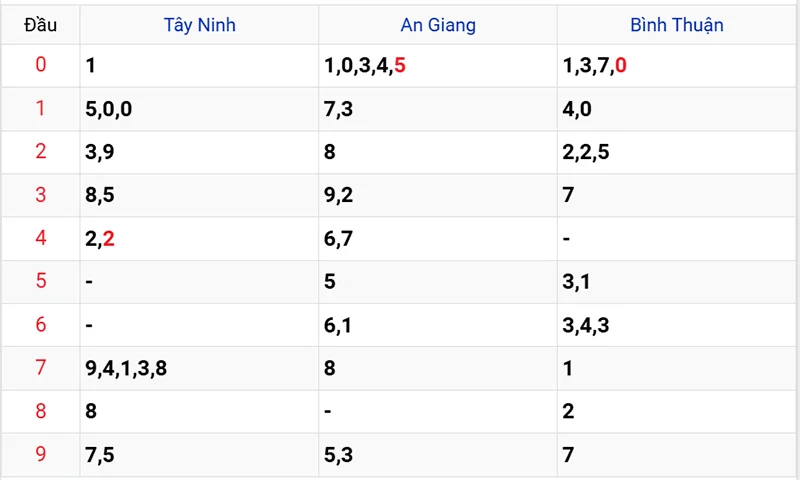Click the Tây Ninh cell showing 9,4,1,3,8
Viewport: 800px width, 480px height.
pos(126,368)
